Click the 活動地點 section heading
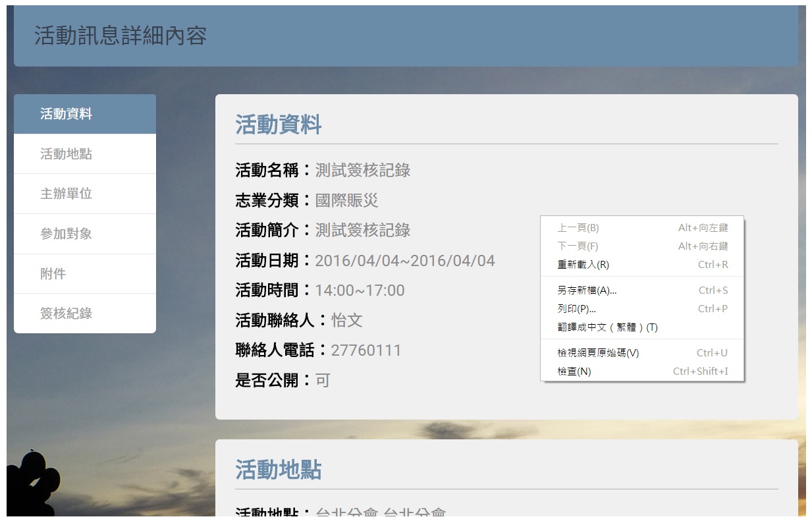Screen dimensions: 812x523 coord(279,470)
